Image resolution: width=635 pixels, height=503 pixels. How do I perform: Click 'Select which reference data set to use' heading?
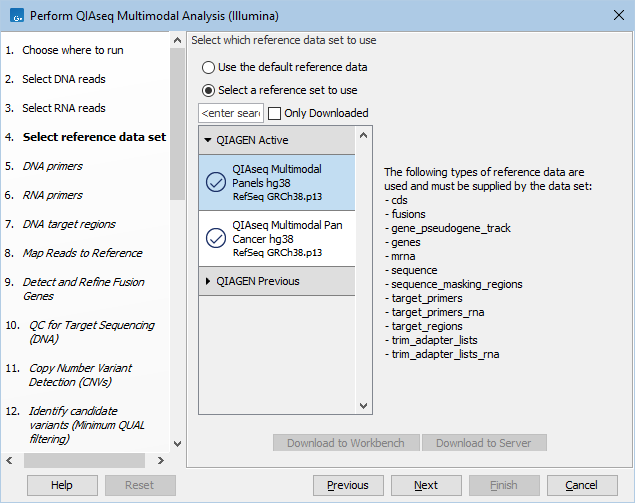[x=283, y=40]
